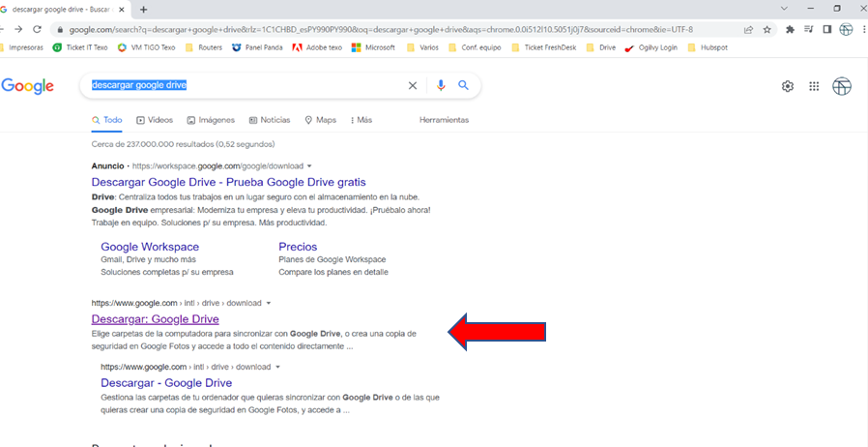Open Adobe texo bookmark

tap(317, 47)
